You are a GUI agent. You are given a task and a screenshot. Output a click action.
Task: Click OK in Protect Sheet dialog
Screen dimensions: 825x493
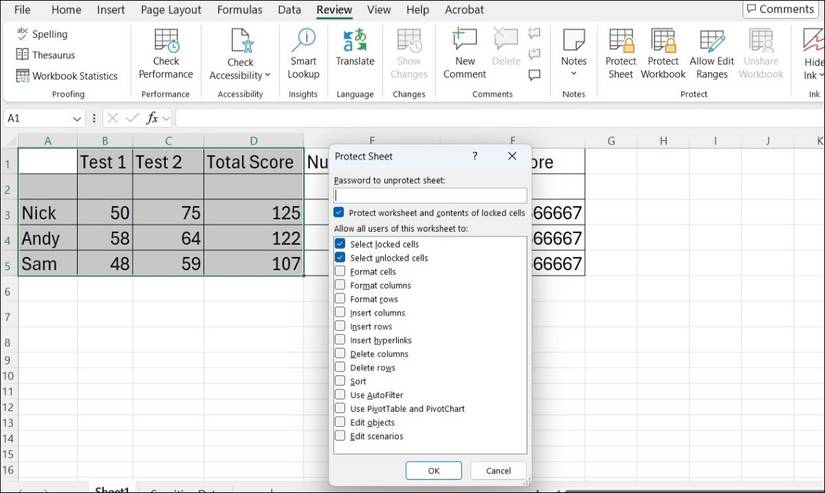[434, 470]
